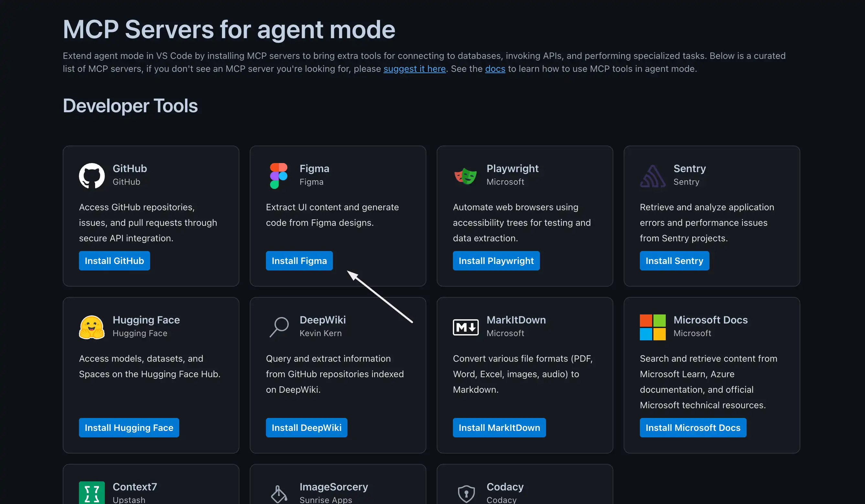This screenshot has height=504, width=865.
Task: Click the 'Codacy' card title
Action: tap(505, 487)
